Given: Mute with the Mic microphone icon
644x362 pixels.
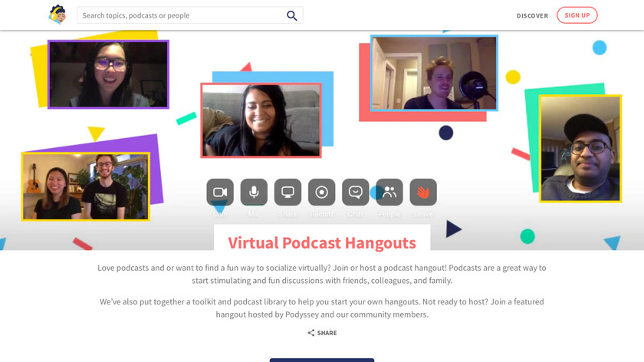Looking at the screenshot, I should pos(254,193).
